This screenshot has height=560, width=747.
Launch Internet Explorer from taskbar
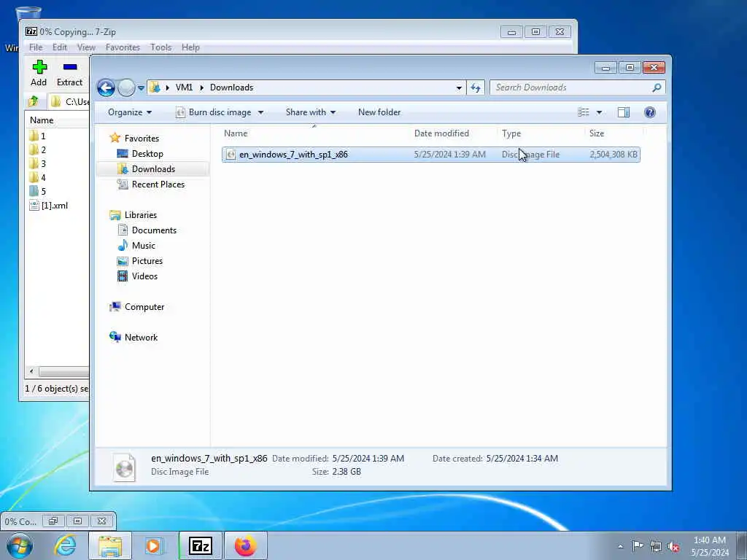point(65,545)
